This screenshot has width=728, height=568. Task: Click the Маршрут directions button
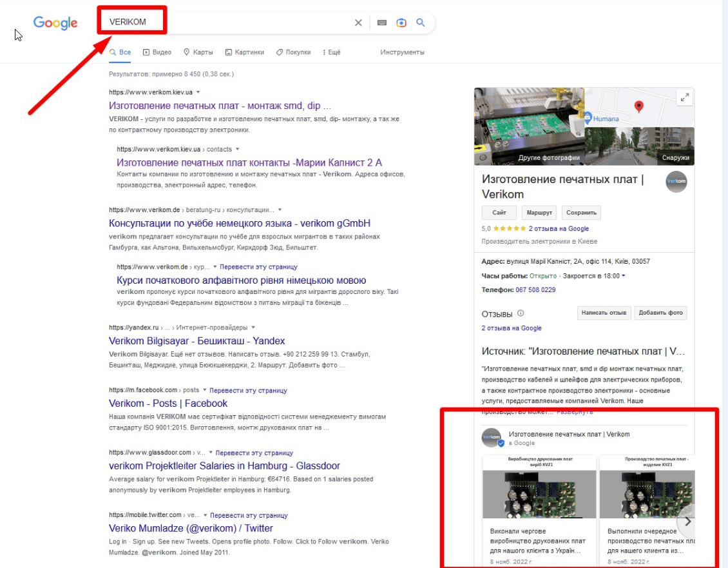pos(539,212)
